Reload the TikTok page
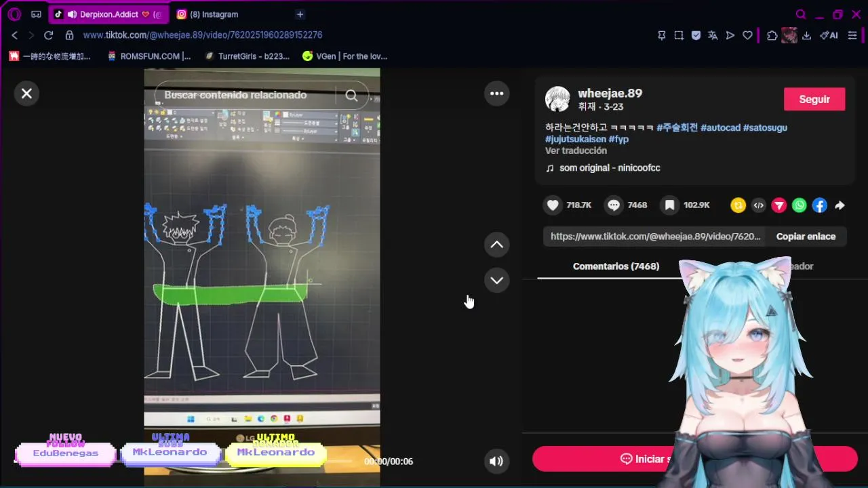Viewport: 868px width, 488px height. click(x=48, y=35)
